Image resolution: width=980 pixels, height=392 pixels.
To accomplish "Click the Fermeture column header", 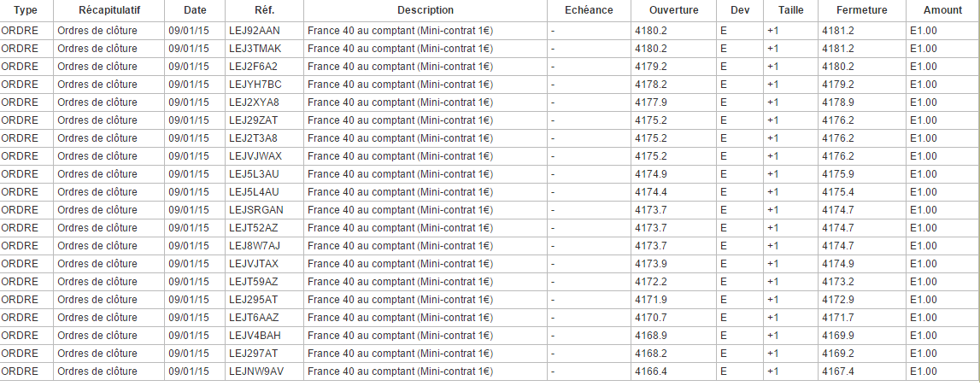I will [x=861, y=10].
